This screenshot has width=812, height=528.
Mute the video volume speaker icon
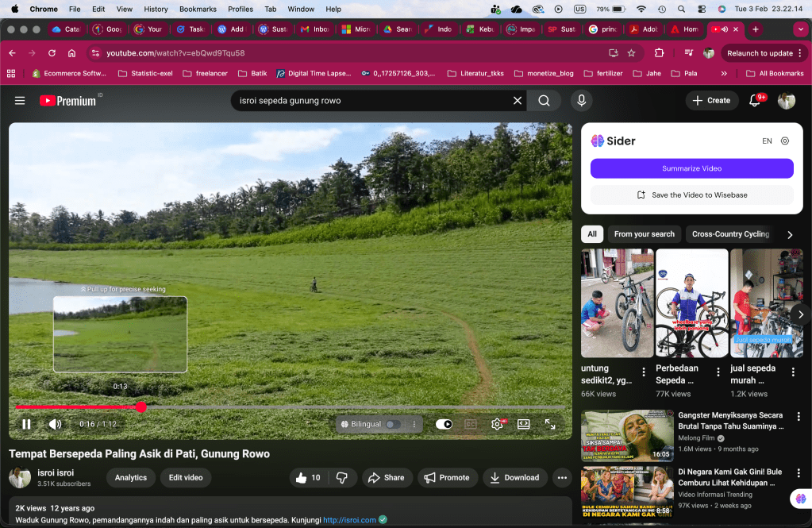click(55, 424)
